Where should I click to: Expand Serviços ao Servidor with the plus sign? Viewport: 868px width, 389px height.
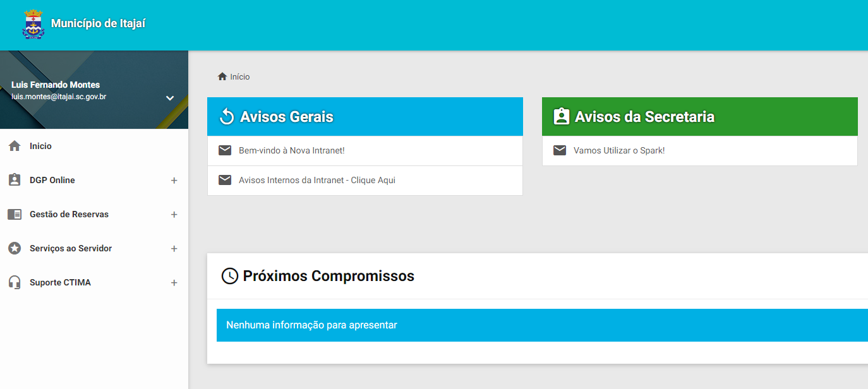coord(174,249)
